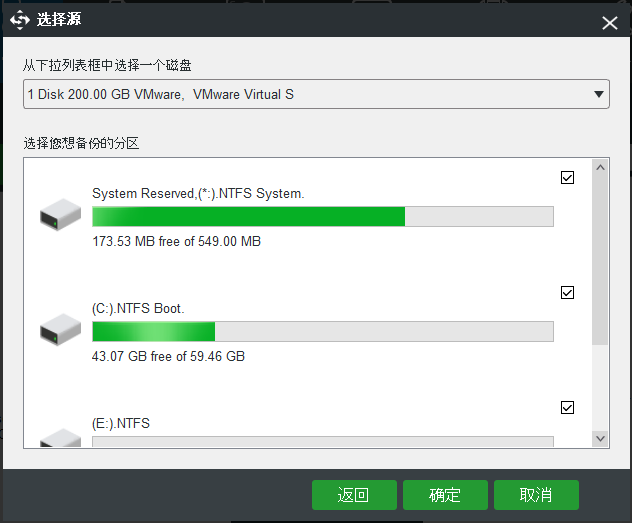Uncheck the (E:) NTFS partition checkbox
Viewport: 632px width, 523px height.
click(567, 407)
